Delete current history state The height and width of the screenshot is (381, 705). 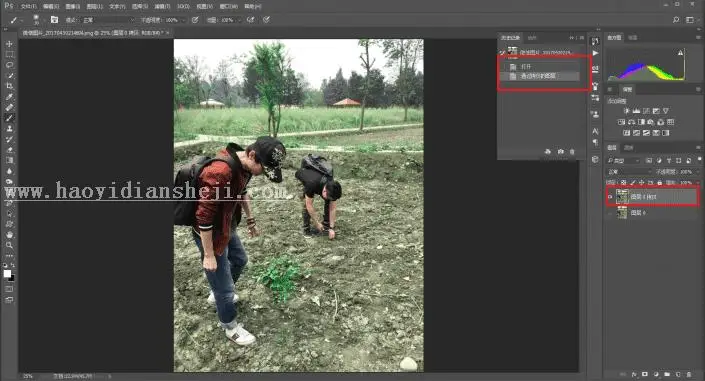pyautogui.click(x=572, y=152)
